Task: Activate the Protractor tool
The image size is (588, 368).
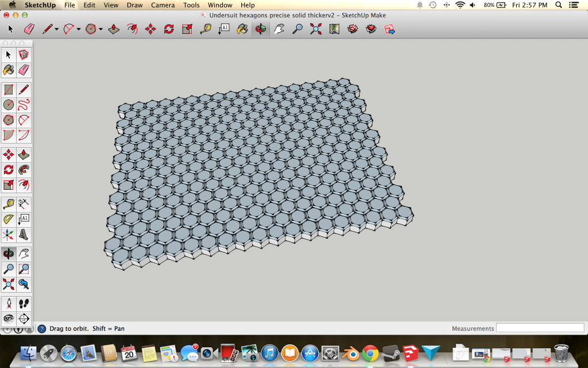Action: click(x=9, y=219)
